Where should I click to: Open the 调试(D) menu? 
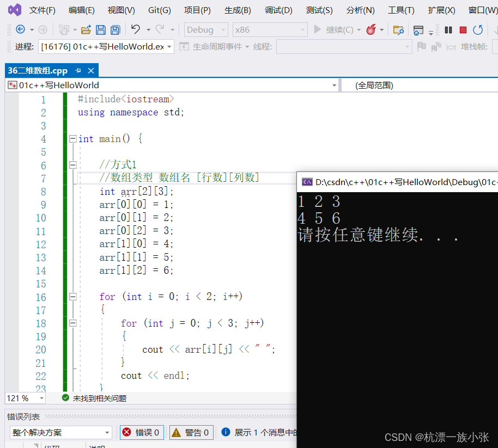[x=278, y=10]
